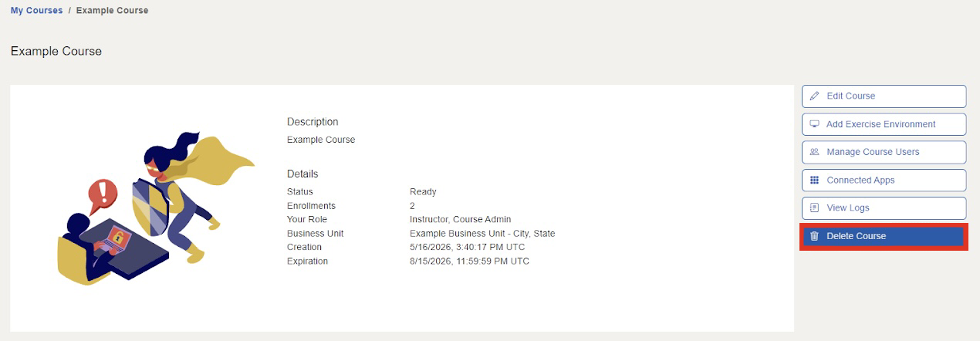Click the grid icon on Connected Apps

(814, 180)
